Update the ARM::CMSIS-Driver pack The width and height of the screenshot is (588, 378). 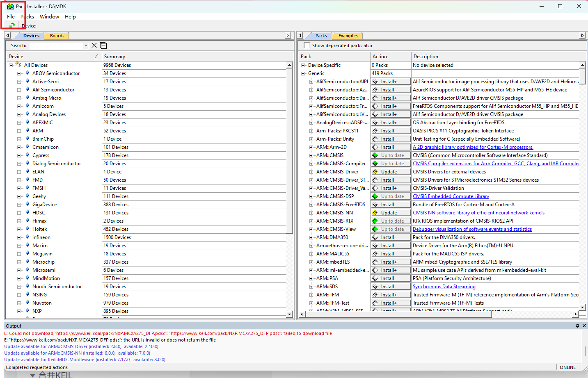click(391, 172)
